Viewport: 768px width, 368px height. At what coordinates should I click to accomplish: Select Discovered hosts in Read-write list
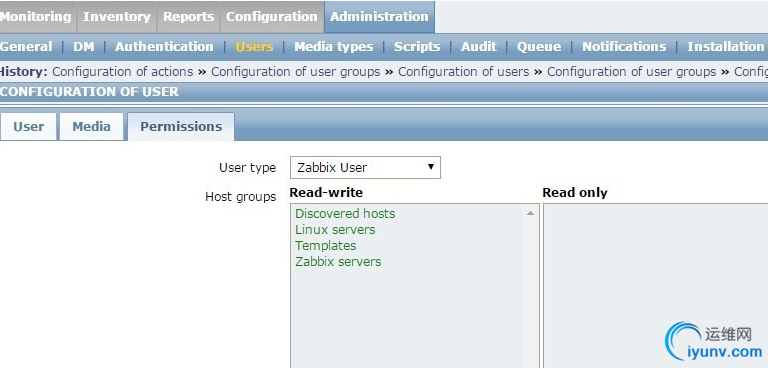(x=345, y=214)
